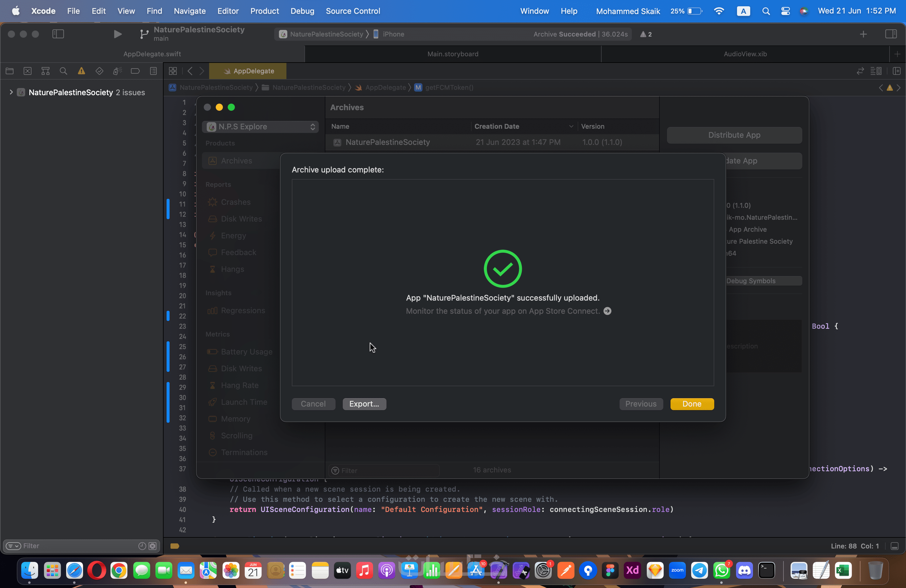The image size is (906, 588).
Task: Choose the iPhone run destination
Action: click(x=389, y=34)
